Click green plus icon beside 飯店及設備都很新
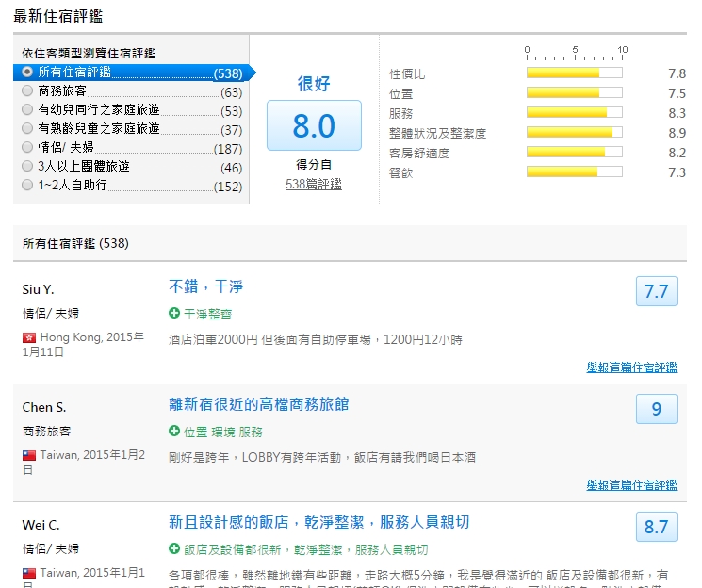The image size is (702, 588). [x=174, y=549]
